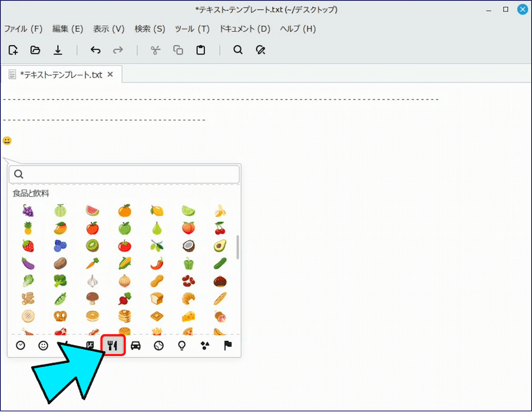Save the document using the download-arrow icon
This screenshot has height=416, width=532.
click(58, 50)
